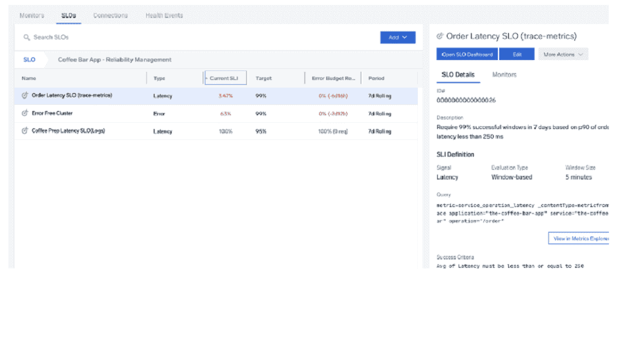The height and width of the screenshot is (345, 644).
Task: Click the Window-based evaluation type value
Action: 512,177
